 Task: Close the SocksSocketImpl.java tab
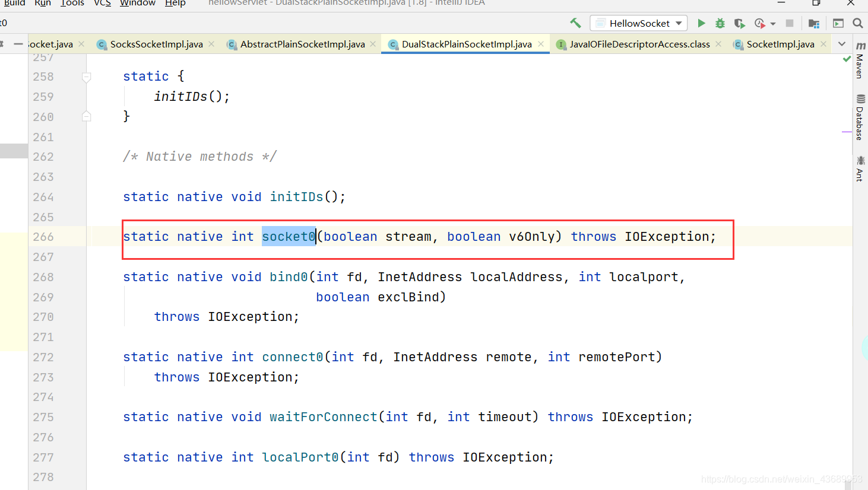(x=211, y=44)
